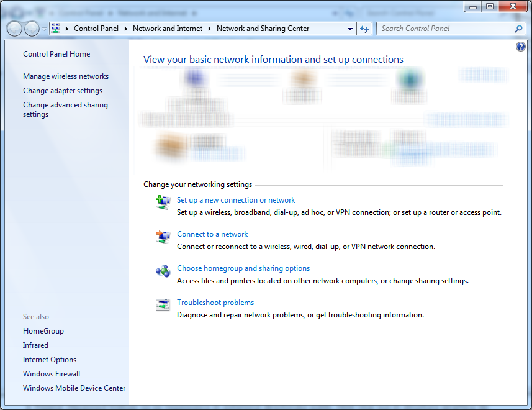The width and height of the screenshot is (532, 410).
Task: Click the 'Connect or reconnect to a wireless' description
Action: [305, 247]
